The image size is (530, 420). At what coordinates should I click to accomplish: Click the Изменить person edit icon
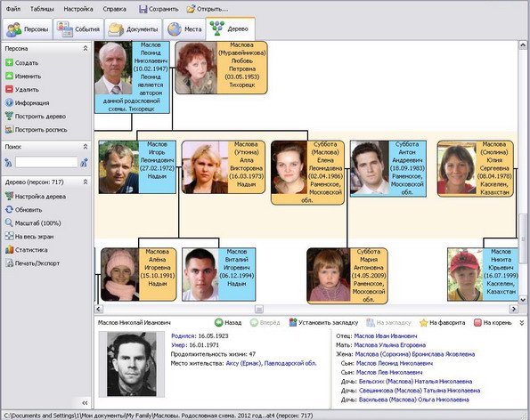[x=10, y=77]
